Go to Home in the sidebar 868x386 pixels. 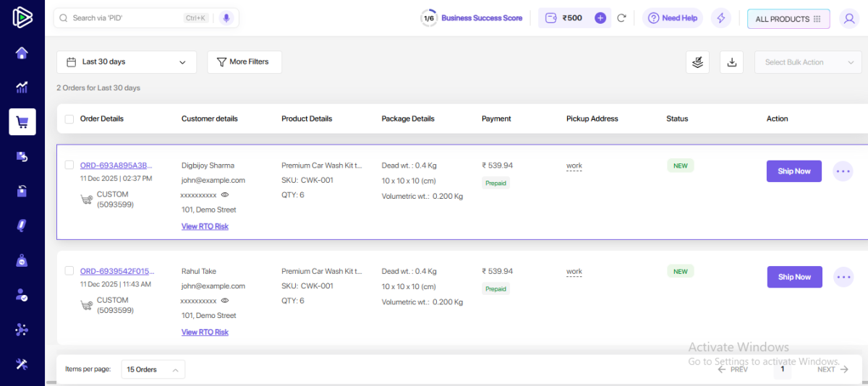22,53
